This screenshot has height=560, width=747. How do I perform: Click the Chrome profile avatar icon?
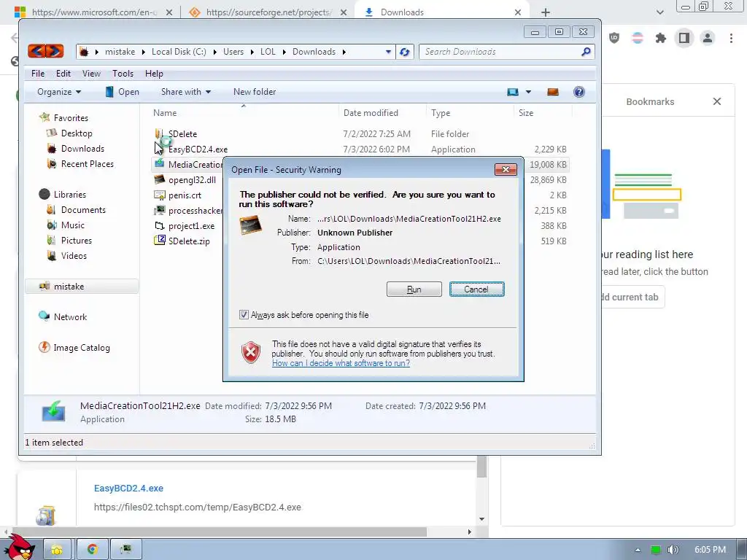tap(708, 38)
